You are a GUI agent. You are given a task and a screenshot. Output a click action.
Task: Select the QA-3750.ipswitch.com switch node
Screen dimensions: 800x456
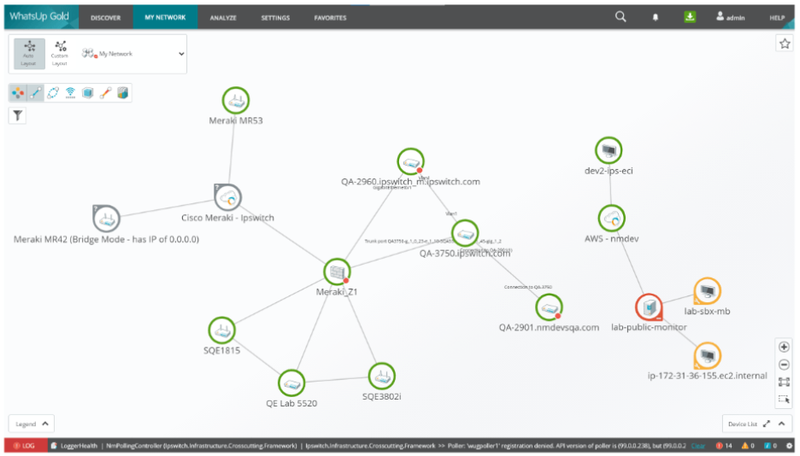(465, 233)
